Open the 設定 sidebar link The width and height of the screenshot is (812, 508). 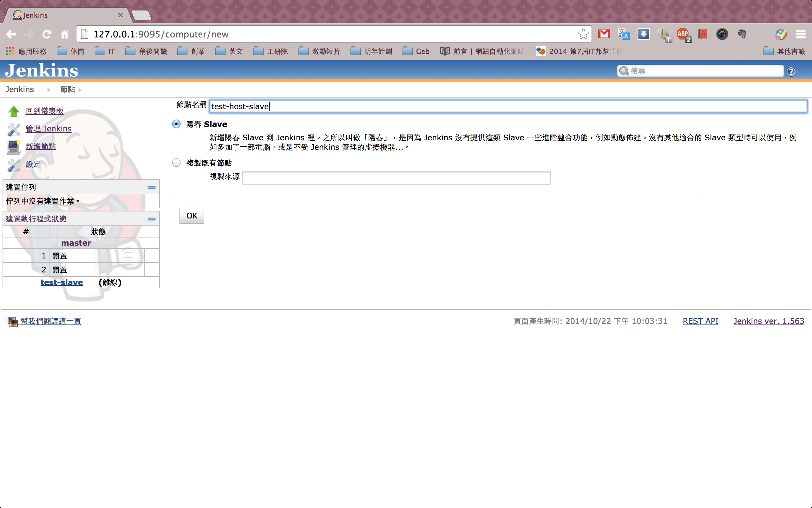point(33,165)
